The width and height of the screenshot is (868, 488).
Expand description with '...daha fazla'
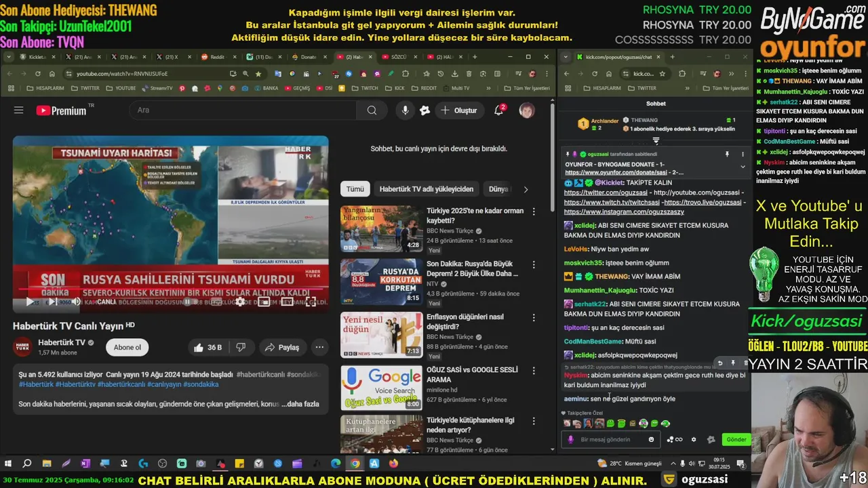(300, 404)
